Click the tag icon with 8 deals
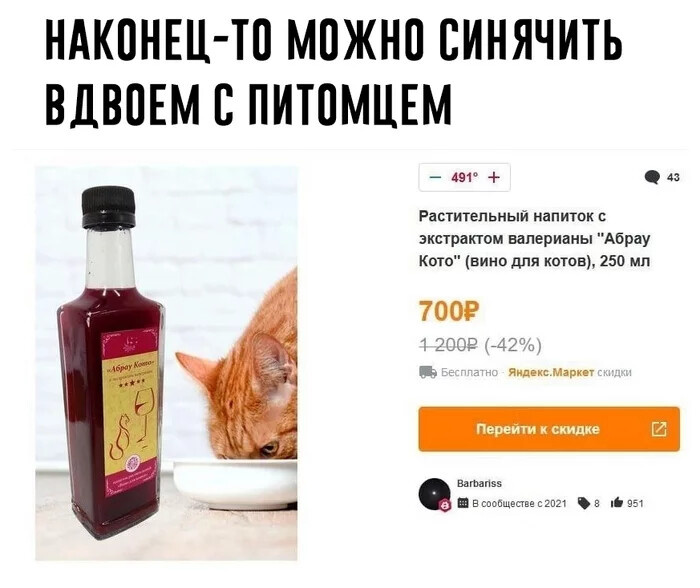The image size is (700, 588). (x=583, y=503)
